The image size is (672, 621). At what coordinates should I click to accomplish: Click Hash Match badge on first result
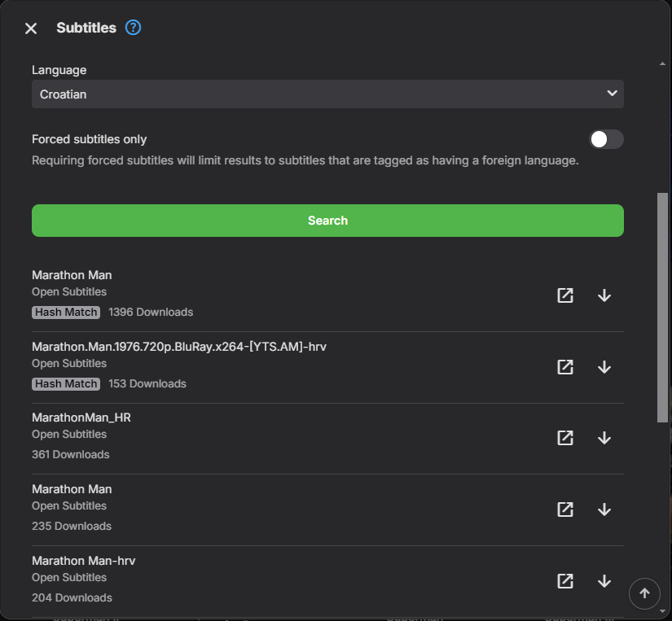click(x=66, y=312)
